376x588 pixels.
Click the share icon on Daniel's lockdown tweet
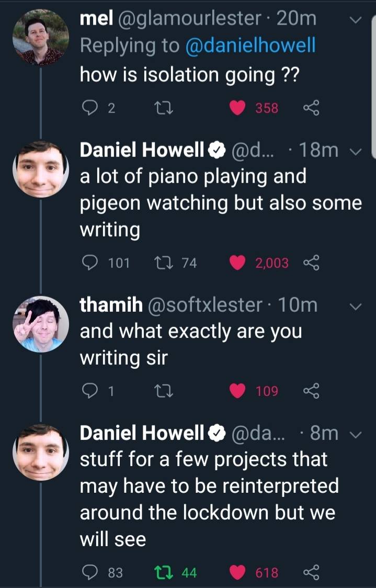312,572
